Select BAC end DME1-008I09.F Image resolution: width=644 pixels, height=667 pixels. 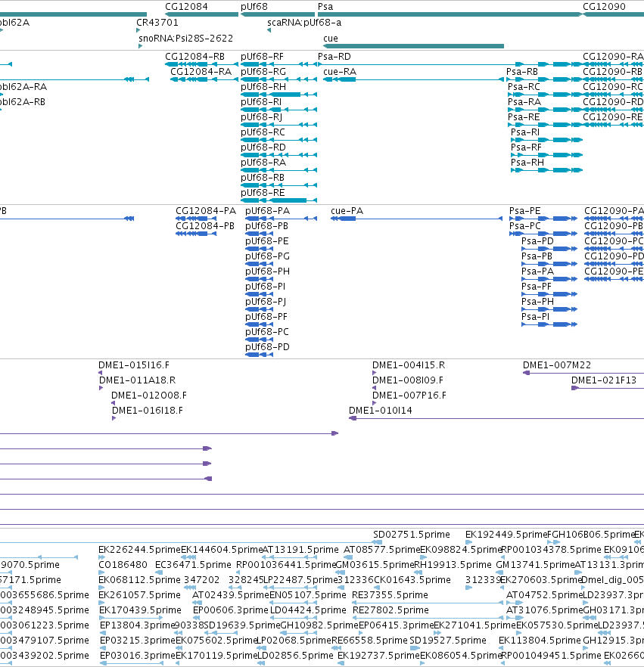(x=374, y=388)
